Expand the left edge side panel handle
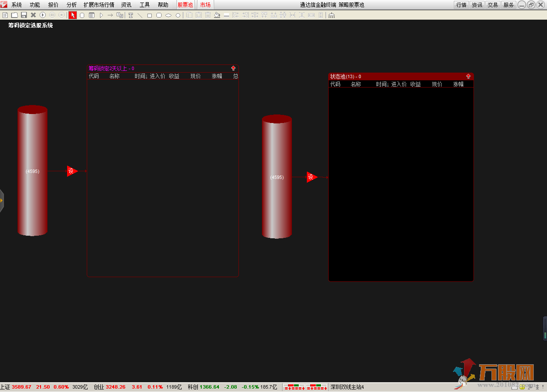 pyautogui.click(x=2, y=200)
